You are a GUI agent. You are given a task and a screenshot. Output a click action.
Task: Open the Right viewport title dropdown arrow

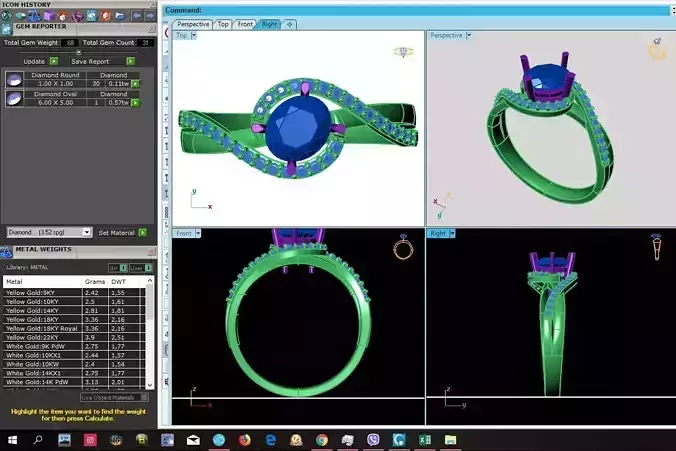click(452, 233)
